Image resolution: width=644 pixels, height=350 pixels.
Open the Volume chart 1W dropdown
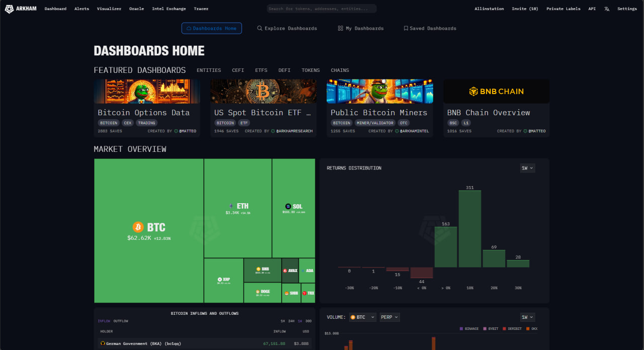(x=527, y=317)
